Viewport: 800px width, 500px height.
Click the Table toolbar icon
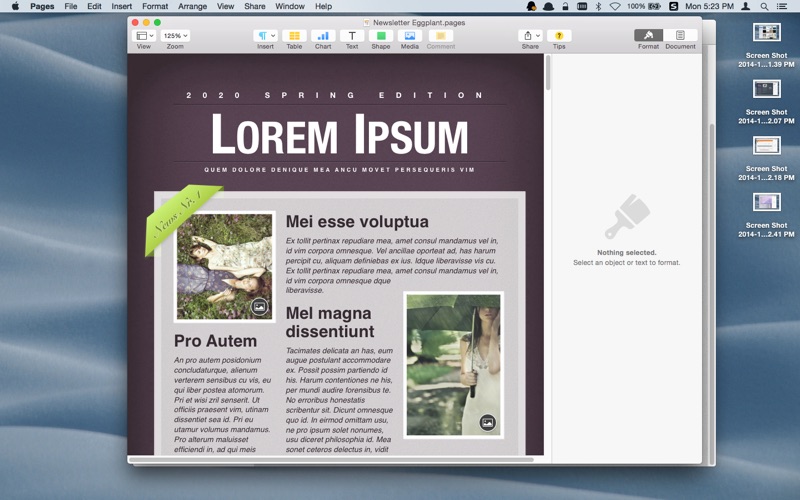[x=294, y=36]
